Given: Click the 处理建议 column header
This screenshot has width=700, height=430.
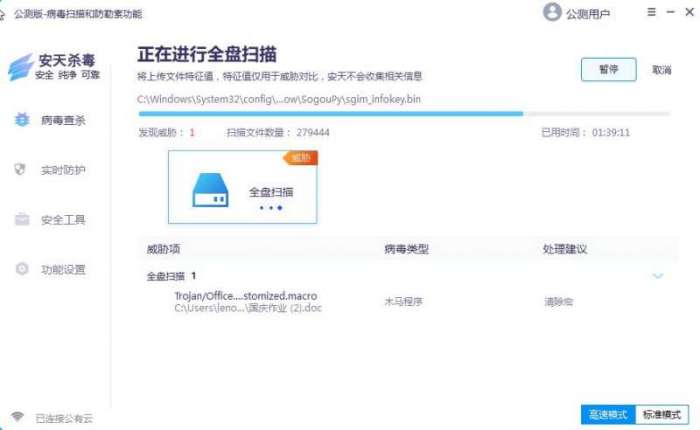Looking at the screenshot, I should pos(565,249).
